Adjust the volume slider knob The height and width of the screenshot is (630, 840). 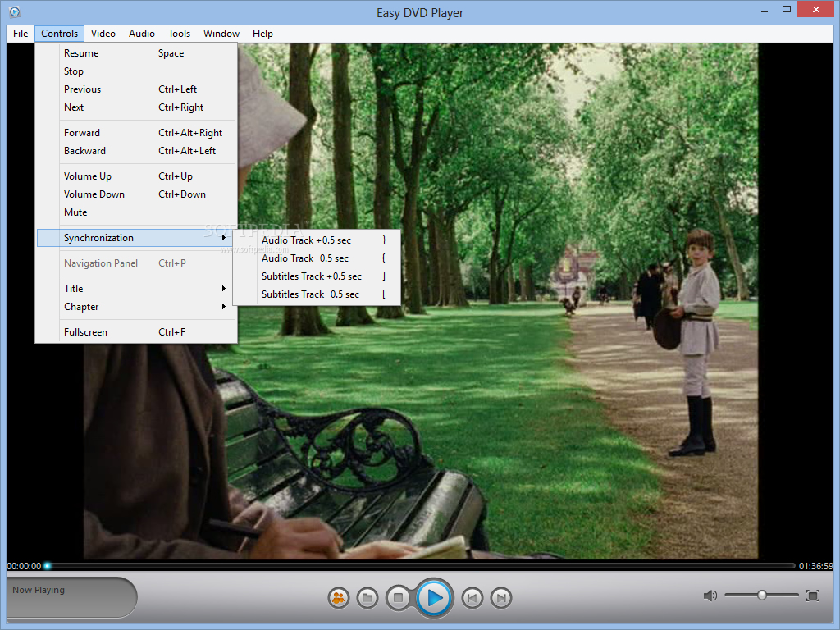pos(762,596)
